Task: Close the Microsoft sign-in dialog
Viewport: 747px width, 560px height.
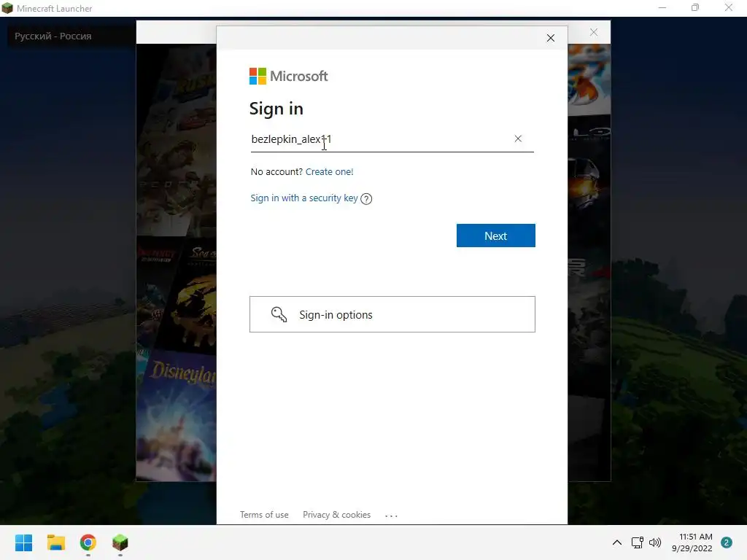Action: tap(550, 38)
